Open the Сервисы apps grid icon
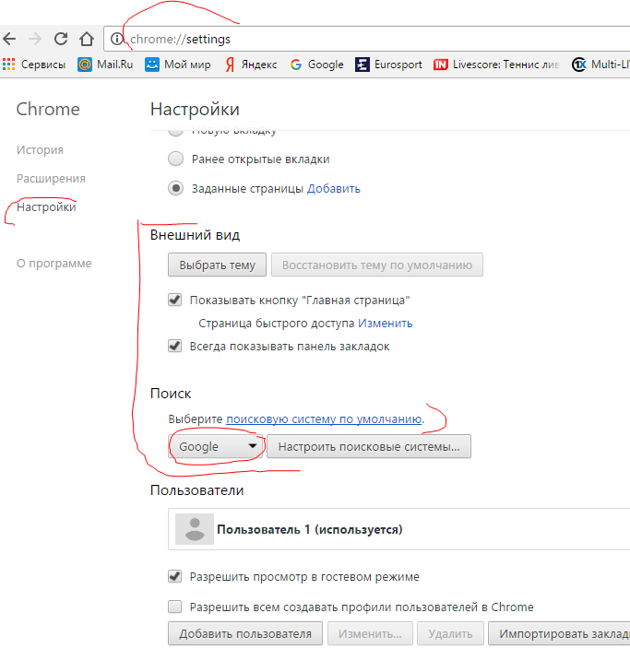The width and height of the screenshot is (630, 672). [x=8, y=65]
